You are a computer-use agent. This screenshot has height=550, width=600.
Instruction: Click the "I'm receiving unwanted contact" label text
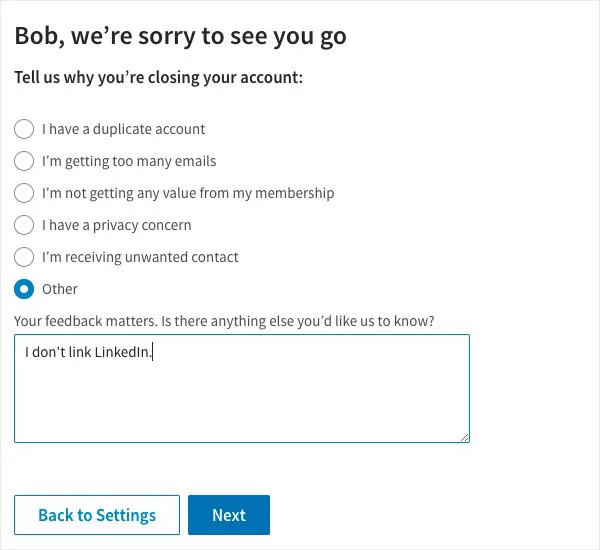tap(140, 257)
